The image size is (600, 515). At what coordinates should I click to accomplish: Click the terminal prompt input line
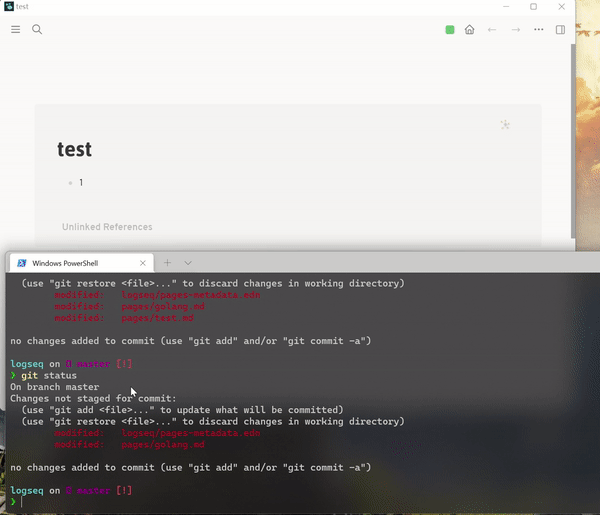(303, 502)
